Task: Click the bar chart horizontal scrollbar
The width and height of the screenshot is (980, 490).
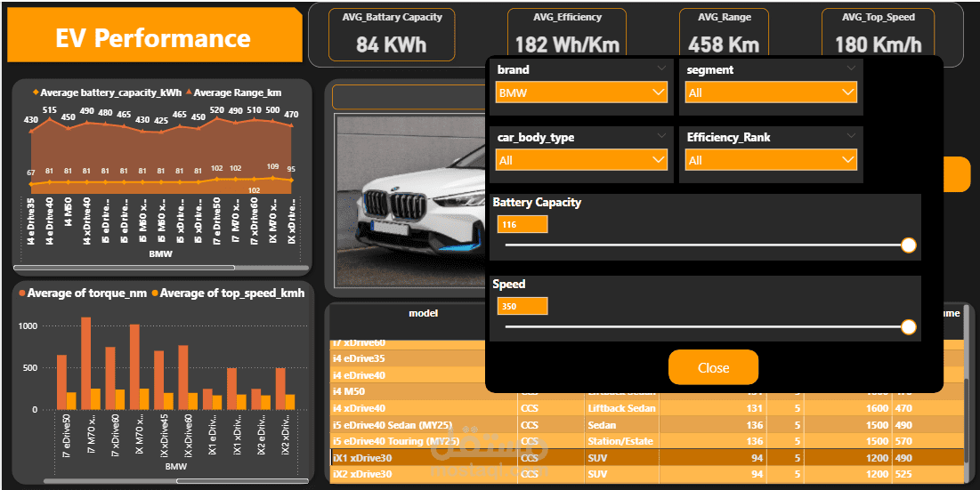Action: click(242, 480)
